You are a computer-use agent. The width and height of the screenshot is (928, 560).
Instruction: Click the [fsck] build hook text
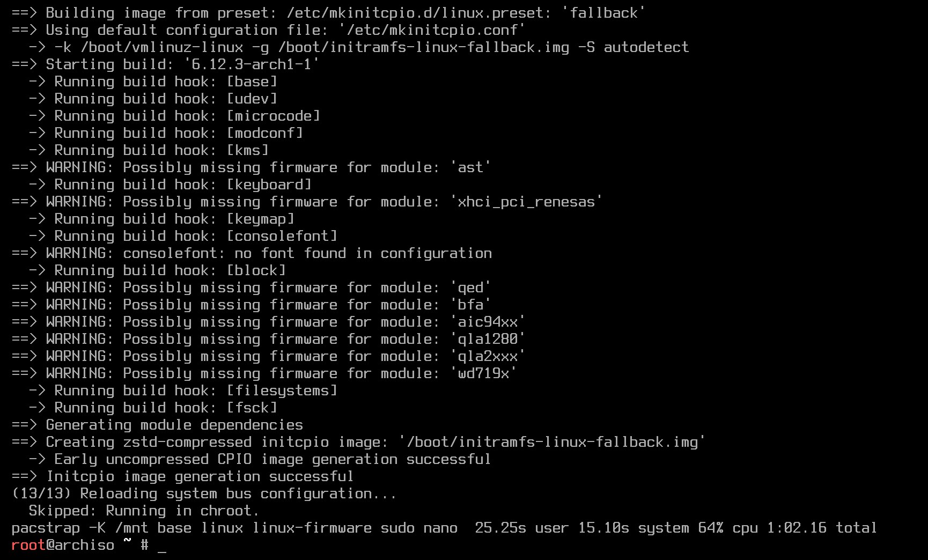[252, 408]
